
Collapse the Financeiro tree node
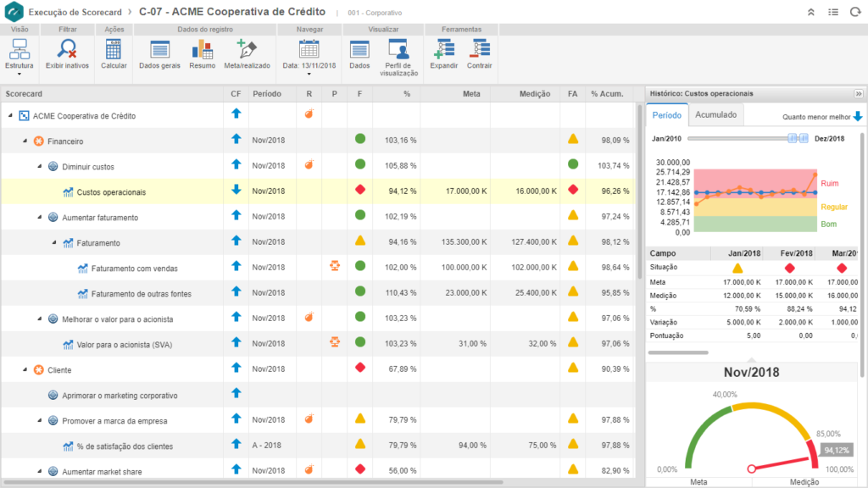tap(25, 141)
